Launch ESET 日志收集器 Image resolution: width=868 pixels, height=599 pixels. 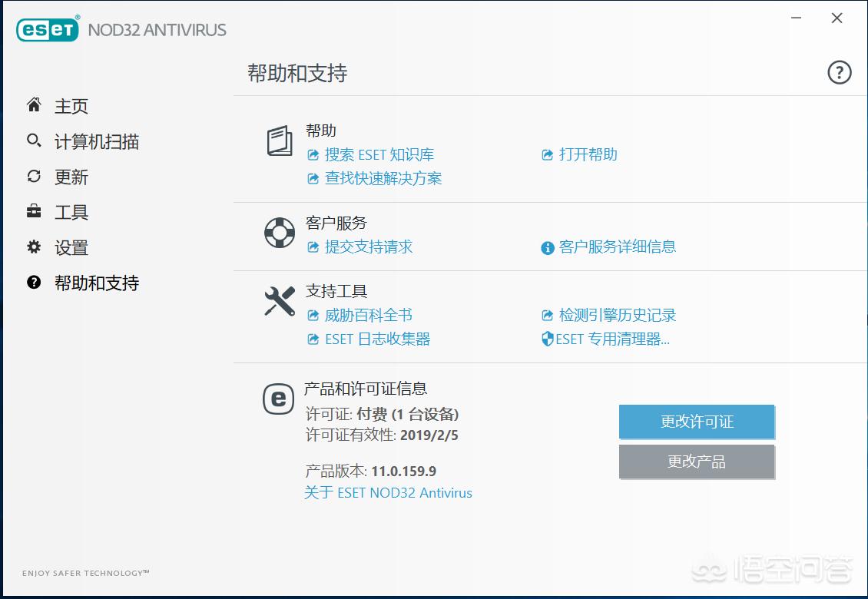(x=377, y=339)
